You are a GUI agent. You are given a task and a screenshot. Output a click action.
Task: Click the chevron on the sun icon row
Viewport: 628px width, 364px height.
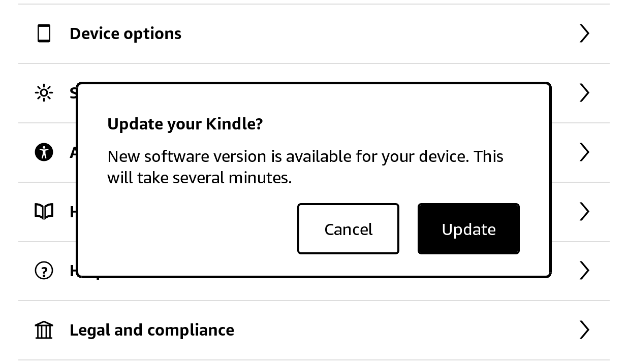(584, 93)
